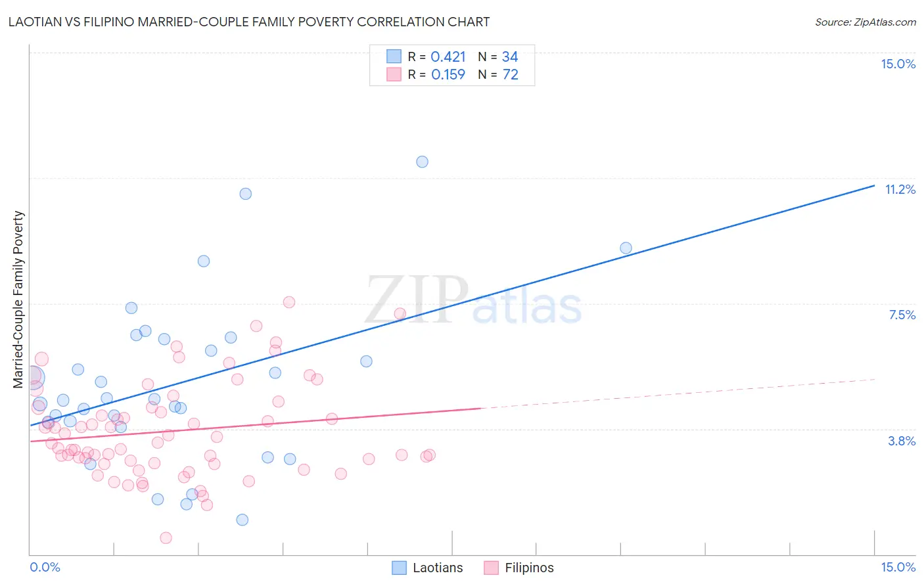Click the 15.0% x-axis label
Screen dimensions: 924x586
(x=898, y=567)
